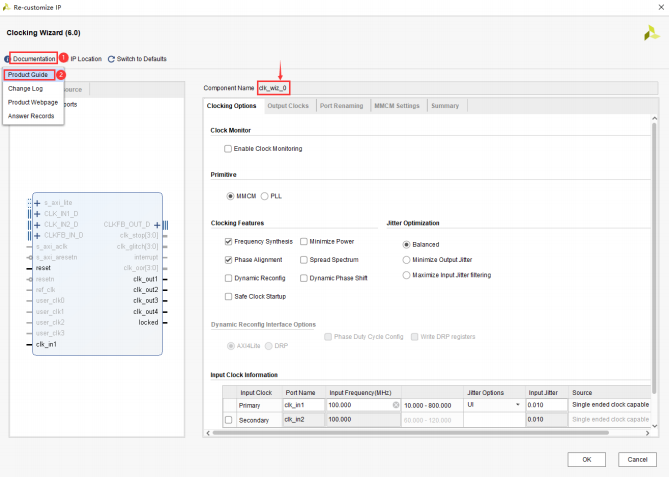Switch to the Clocking Options tab
Image resolution: width=670 pixels, height=480 pixels.
tap(232, 106)
